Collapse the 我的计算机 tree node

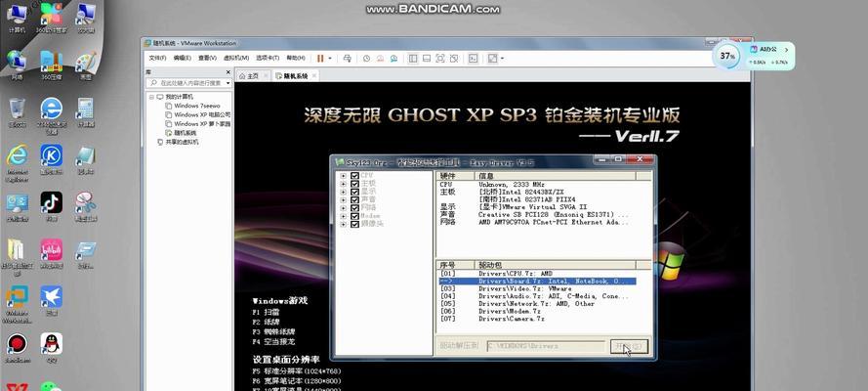click(x=151, y=97)
